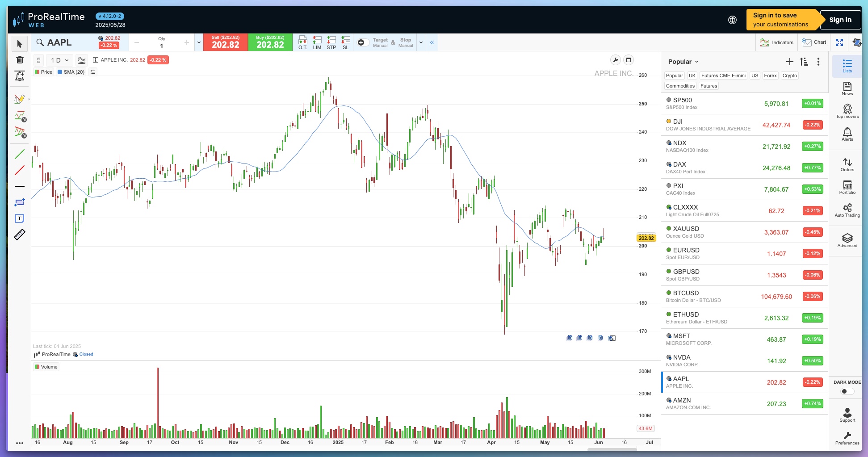
Task: Select the drawing eraser/delete tool in left toolbar
Action: [20, 59]
